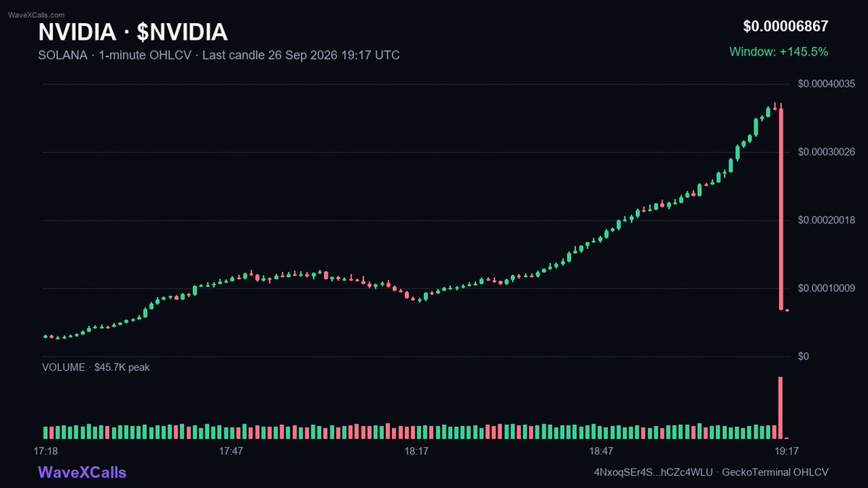
Task: Click the 4NxoqSEr4S...hCZc4WLU GeckoTerminal OHLCV source line
Action: pos(710,472)
